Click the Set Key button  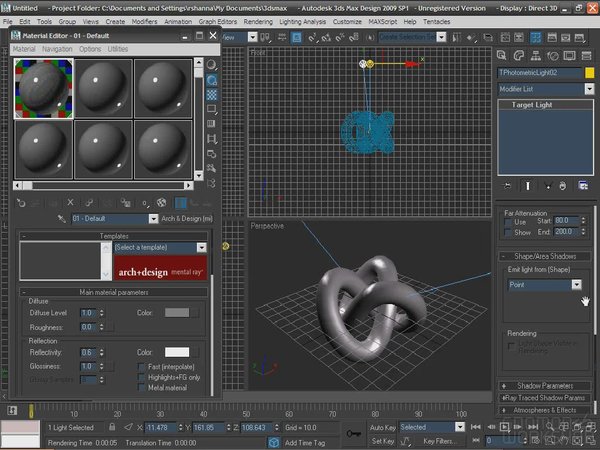(383, 441)
